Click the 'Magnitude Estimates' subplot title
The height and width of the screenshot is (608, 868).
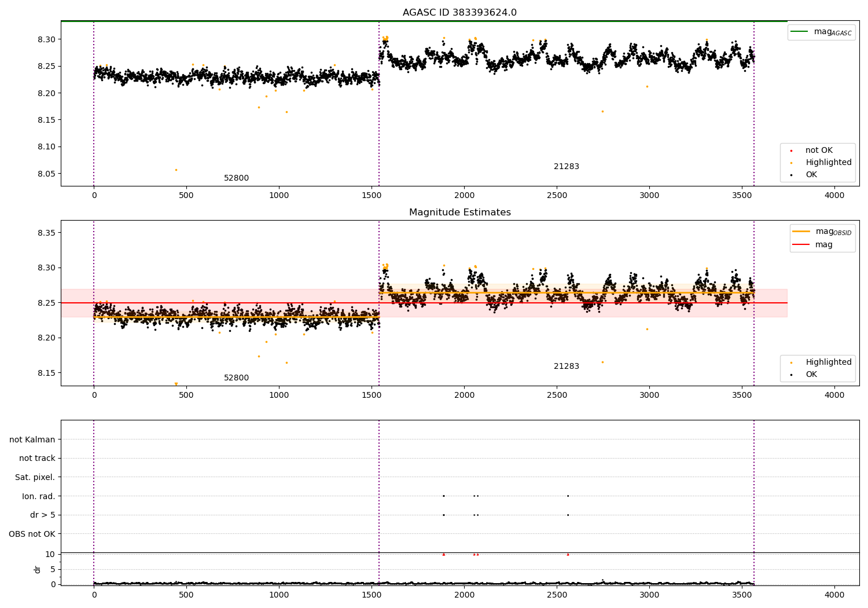459,213
